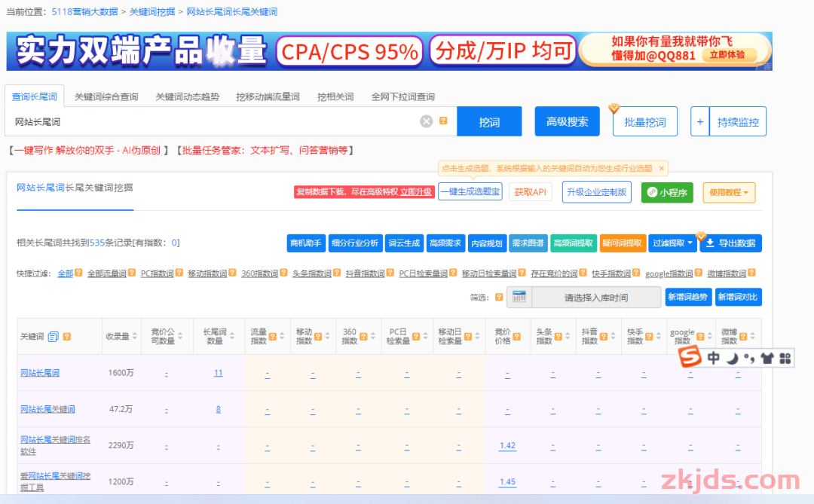814x504 pixels.
Task: Open the 网站长尾关键词 keyword link
Action: (x=47, y=409)
